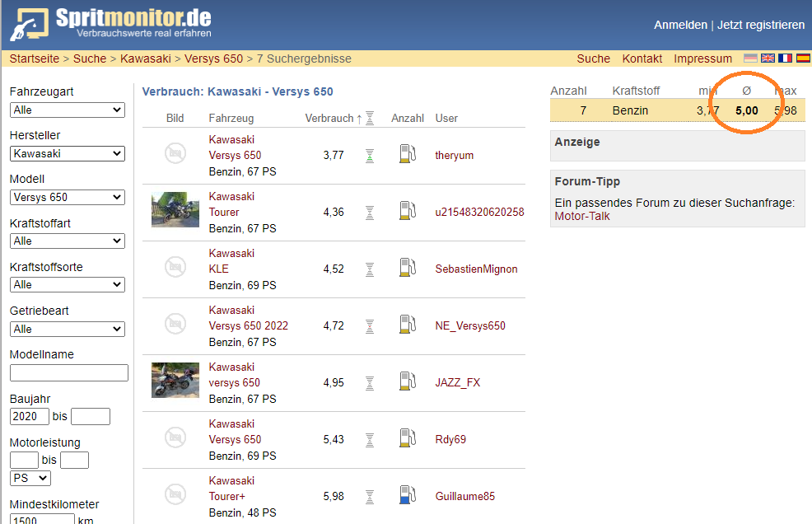Click no-image placeholder in Rdy69 row
The width and height of the screenshot is (812, 524).
point(175,437)
